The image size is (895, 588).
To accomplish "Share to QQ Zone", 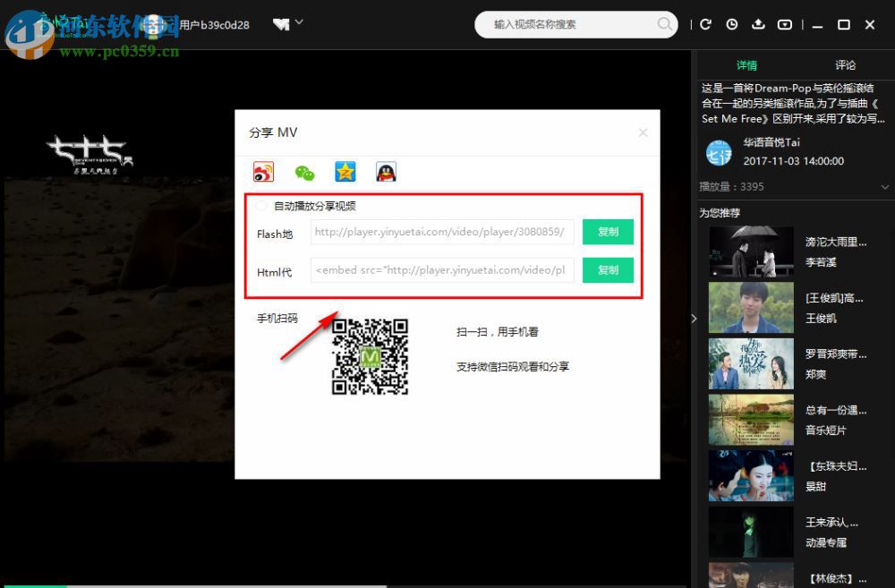I will (345, 172).
